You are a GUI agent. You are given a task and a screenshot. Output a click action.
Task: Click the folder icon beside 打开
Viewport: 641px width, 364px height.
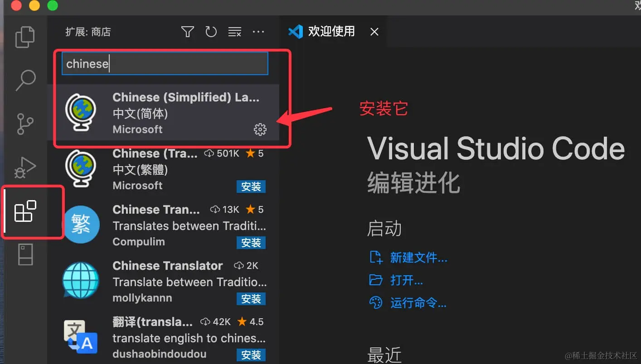[x=376, y=280]
